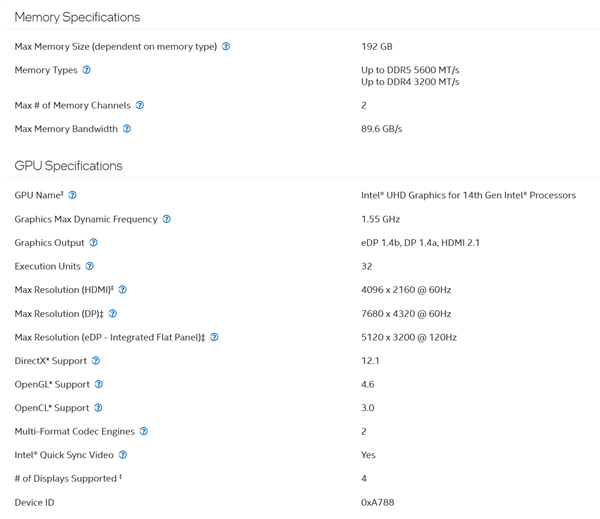Click the GPU name Intel UHD Graphics value
Image resolution: width=600 pixels, height=519 pixels.
coord(468,195)
